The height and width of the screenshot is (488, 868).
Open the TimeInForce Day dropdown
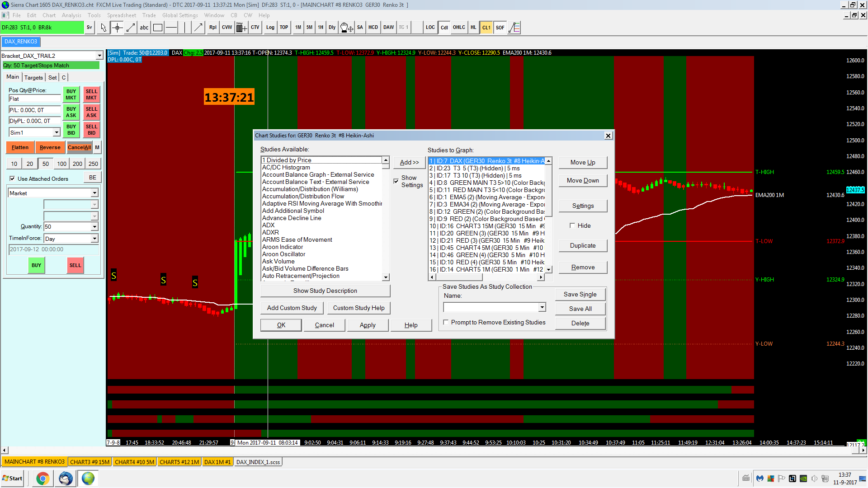tap(94, 239)
